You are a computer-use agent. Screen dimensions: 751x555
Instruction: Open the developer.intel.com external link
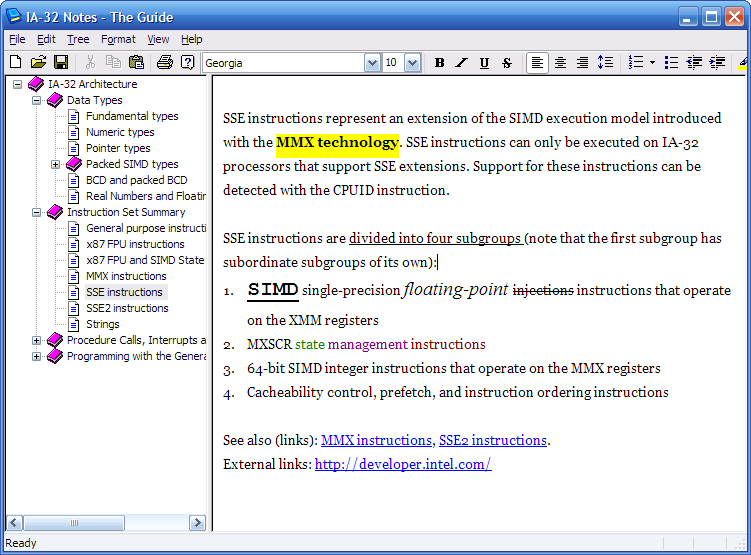pyautogui.click(x=403, y=464)
